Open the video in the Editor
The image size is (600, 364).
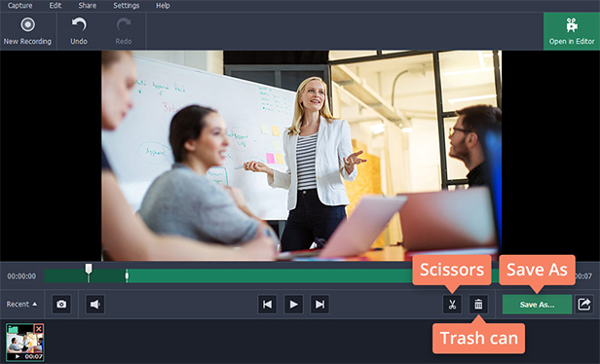tap(572, 31)
